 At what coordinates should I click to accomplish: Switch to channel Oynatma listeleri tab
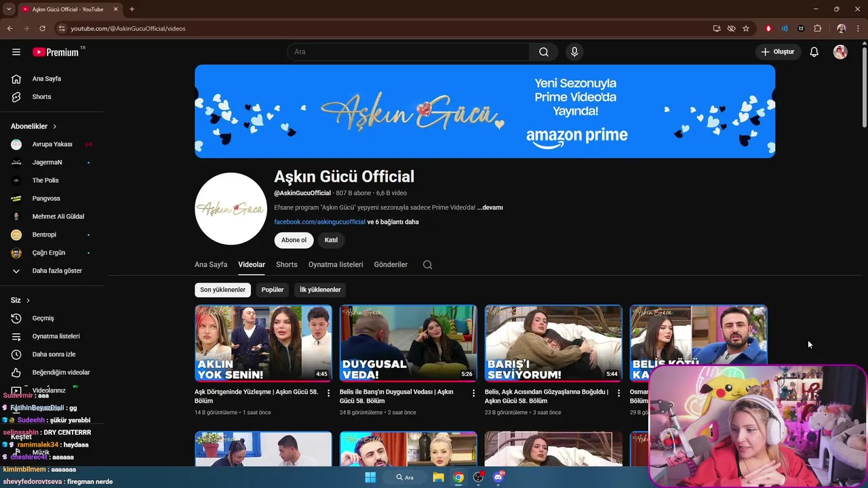336,264
